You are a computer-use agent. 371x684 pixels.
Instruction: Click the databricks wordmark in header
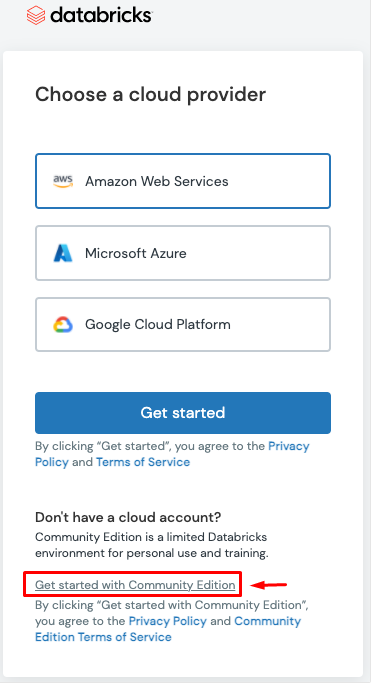point(101,15)
